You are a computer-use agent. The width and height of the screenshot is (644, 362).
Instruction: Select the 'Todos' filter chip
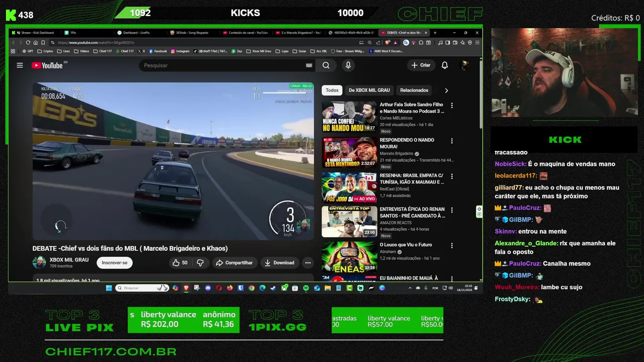(x=332, y=90)
